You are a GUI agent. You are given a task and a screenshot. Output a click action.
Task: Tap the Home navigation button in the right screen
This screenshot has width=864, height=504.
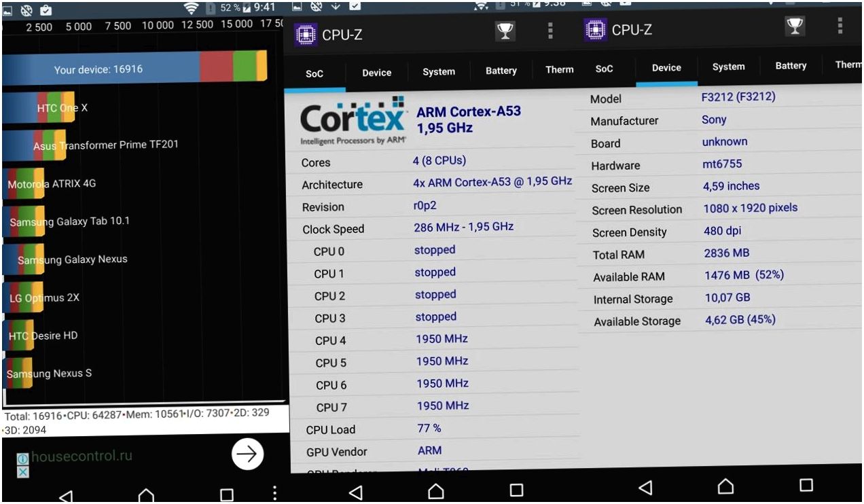(725, 486)
